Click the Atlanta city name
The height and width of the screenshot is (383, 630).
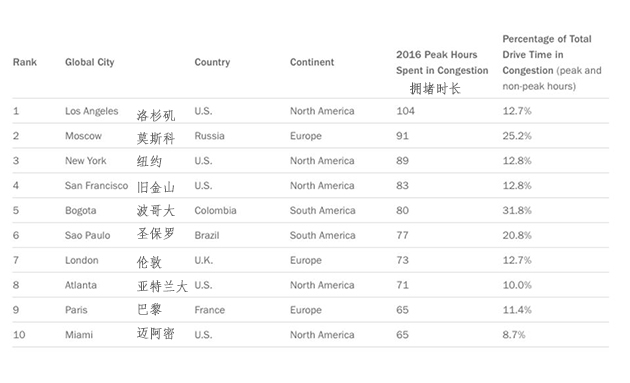[81, 285]
